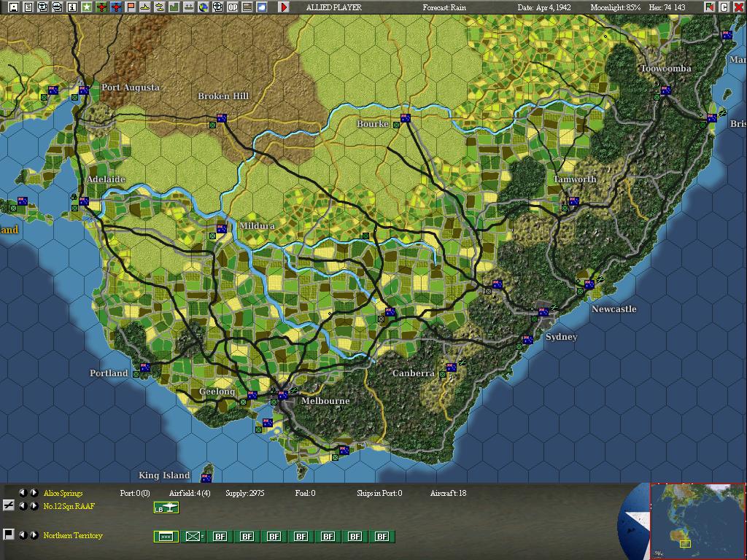Click the green factory industry icon
747x560 pixels.
174,7
